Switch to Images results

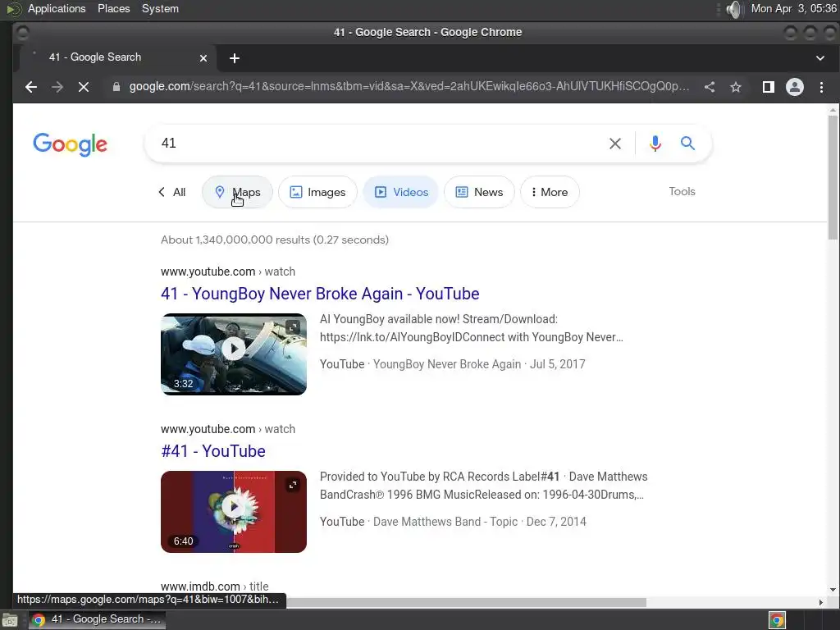pos(317,192)
